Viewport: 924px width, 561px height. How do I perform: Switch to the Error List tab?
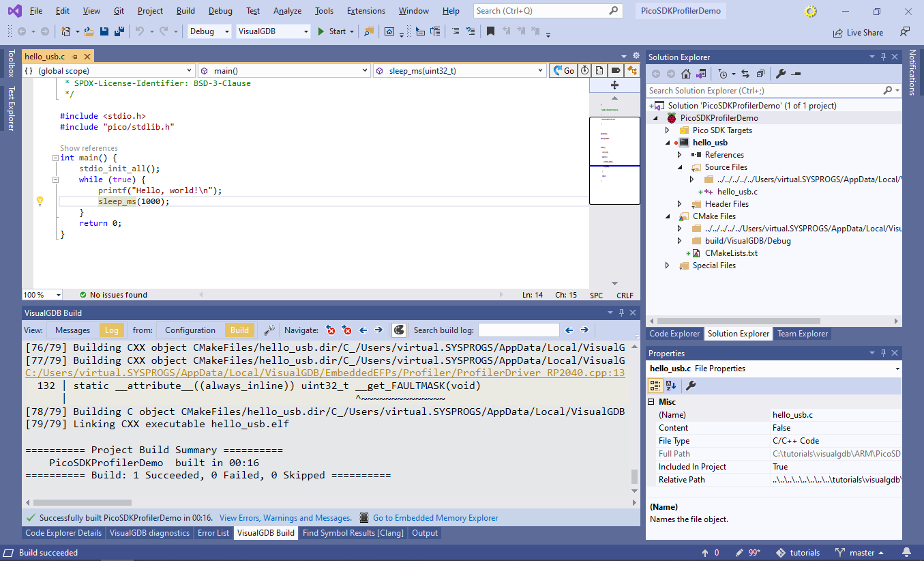click(x=213, y=533)
